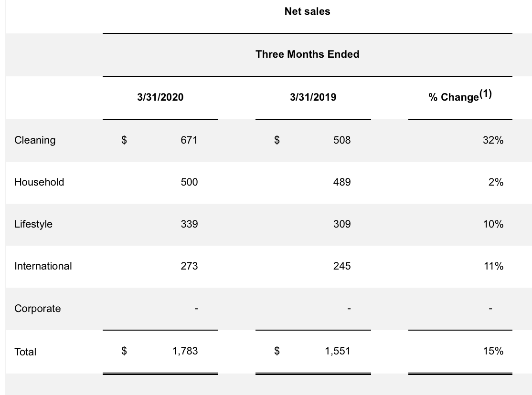Click International 2019 value 245
This screenshot has height=395, width=532.
click(x=342, y=266)
